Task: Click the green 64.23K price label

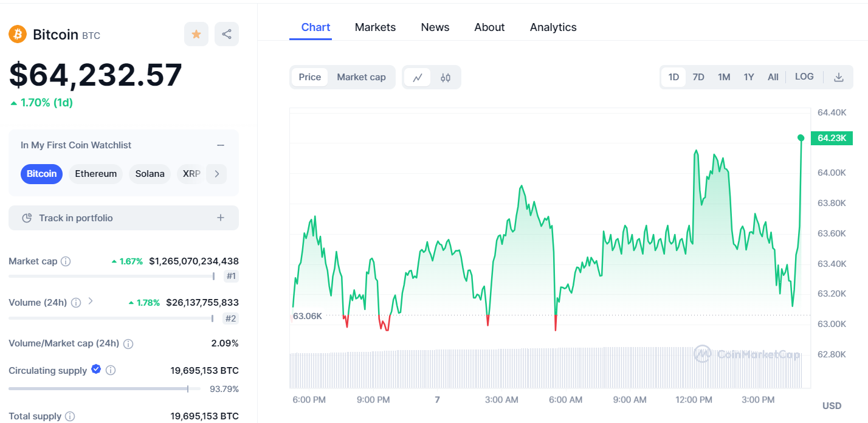Action: [832, 139]
